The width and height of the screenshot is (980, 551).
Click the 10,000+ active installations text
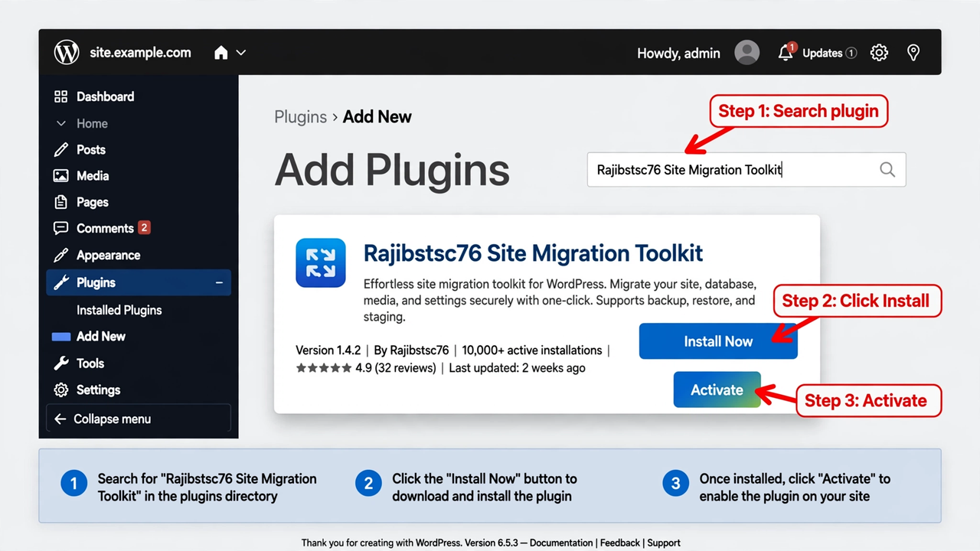[x=532, y=350]
